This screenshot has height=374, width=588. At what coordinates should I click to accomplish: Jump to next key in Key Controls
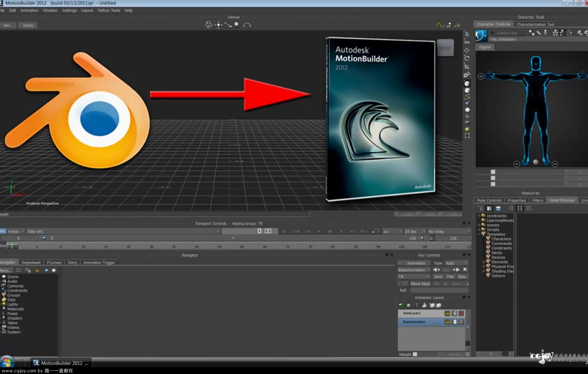click(456, 270)
